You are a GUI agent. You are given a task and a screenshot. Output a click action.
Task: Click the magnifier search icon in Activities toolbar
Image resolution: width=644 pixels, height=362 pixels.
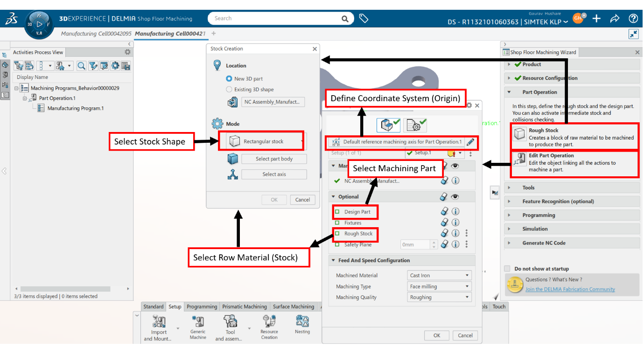click(x=81, y=66)
